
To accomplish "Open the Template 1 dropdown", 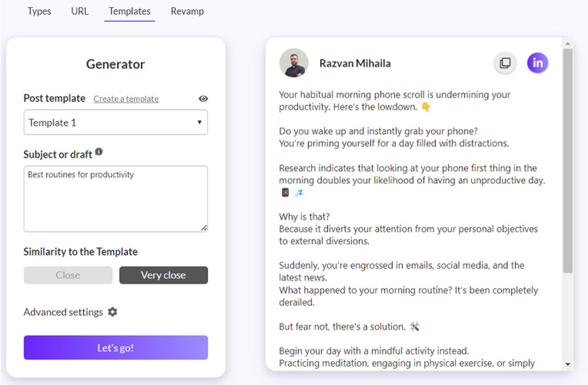I will [x=116, y=122].
